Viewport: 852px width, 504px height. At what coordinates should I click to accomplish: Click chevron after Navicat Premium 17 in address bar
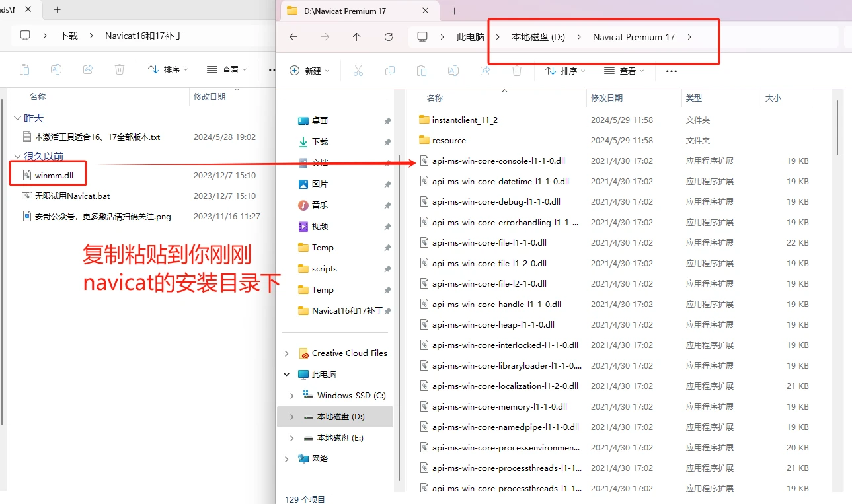point(689,37)
